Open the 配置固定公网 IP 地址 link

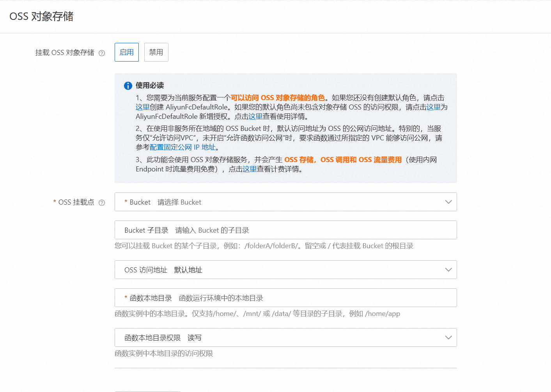[182, 147]
